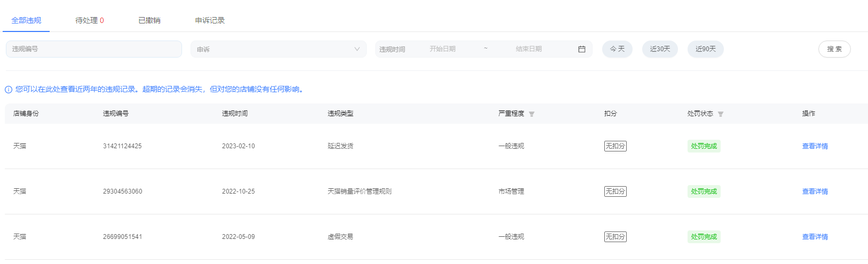Click violation type 虚假交易
Image resolution: width=868 pixels, height=264 pixels.
(x=341, y=237)
